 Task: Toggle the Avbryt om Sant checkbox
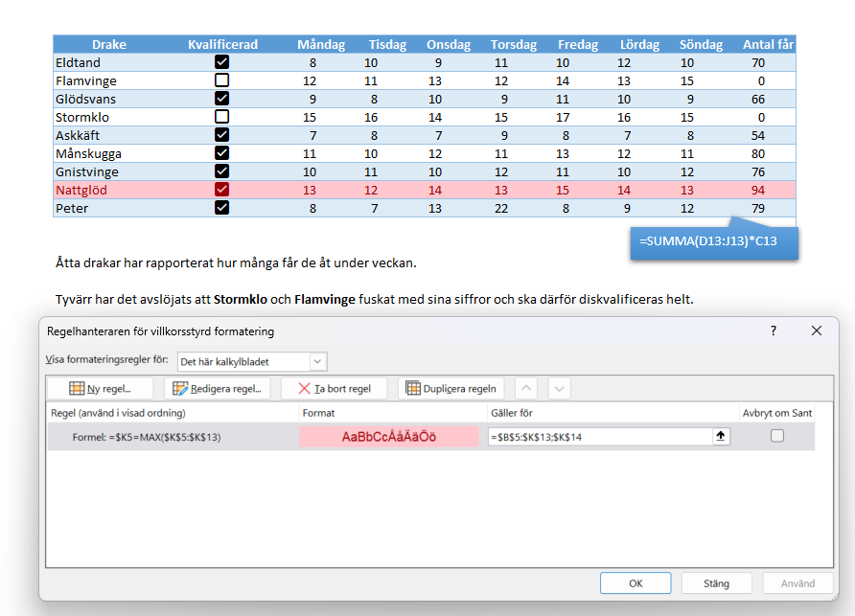(777, 436)
